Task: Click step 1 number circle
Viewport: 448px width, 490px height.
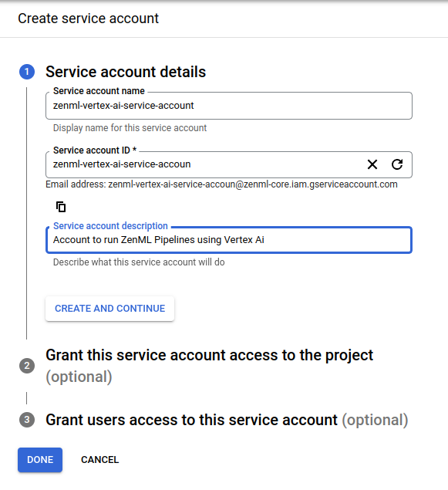Action: pyautogui.click(x=27, y=72)
